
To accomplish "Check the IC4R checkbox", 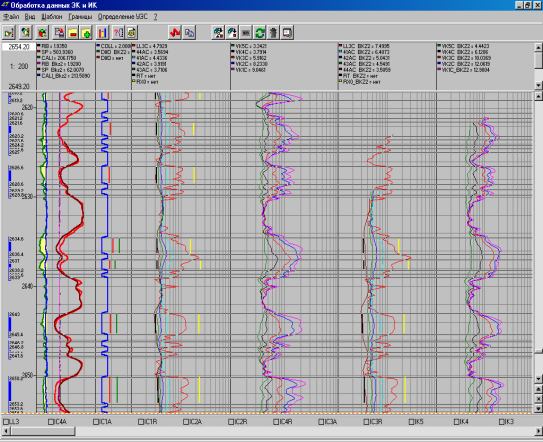I will (x=276, y=422).
